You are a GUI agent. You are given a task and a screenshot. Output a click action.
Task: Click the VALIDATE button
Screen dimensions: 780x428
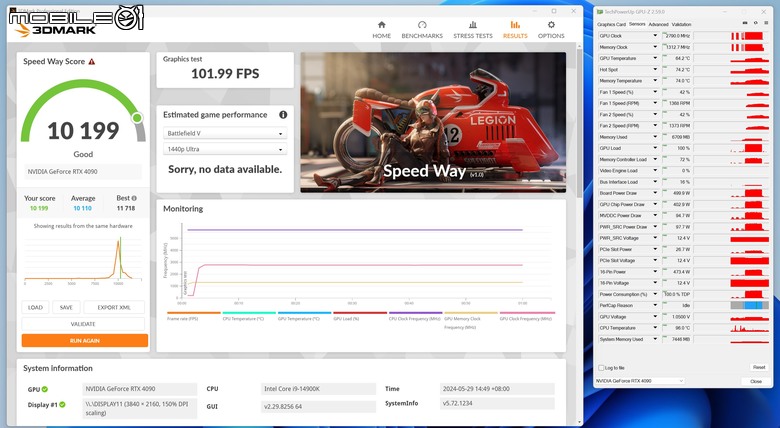(83, 324)
